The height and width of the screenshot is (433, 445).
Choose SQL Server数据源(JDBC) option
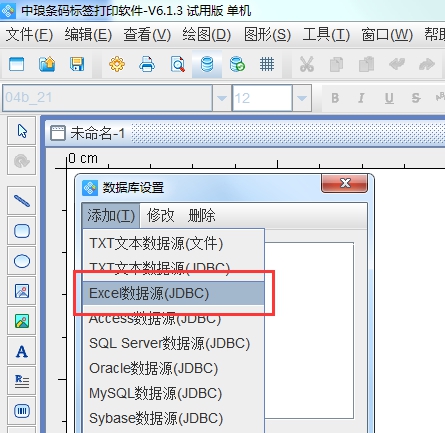click(x=173, y=343)
